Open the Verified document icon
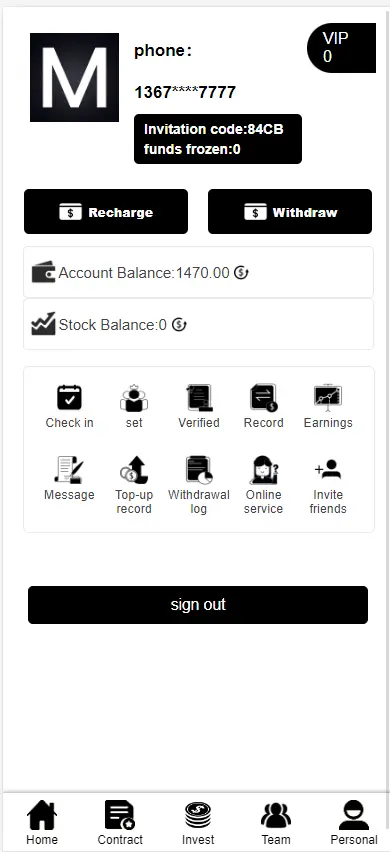Screen dimensions: 390x852 199,398
